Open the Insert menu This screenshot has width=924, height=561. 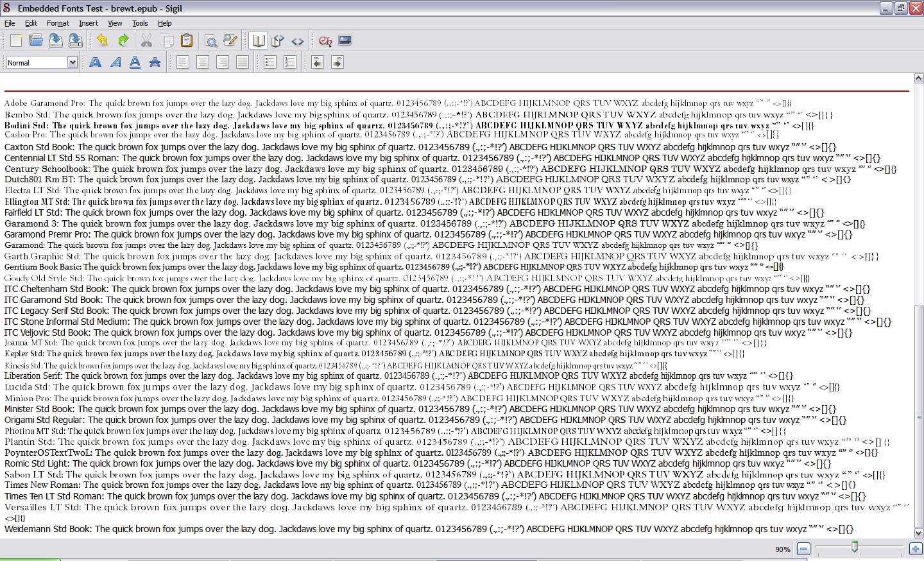(x=89, y=23)
